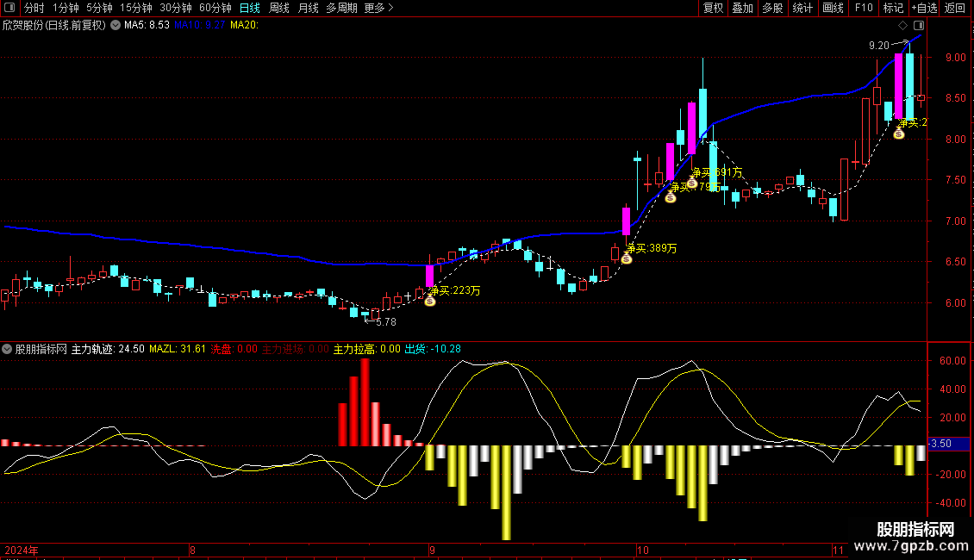The height and width of the screenshot is (560, 974).
Task: Expand the 更多 periods menu
Action: (x=378, y=8)
